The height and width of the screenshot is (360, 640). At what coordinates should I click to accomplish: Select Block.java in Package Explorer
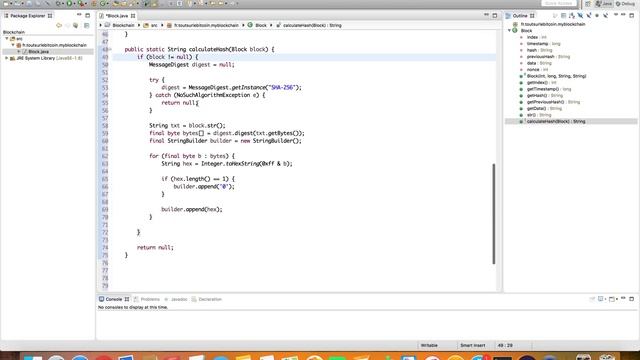pos(38,52)
